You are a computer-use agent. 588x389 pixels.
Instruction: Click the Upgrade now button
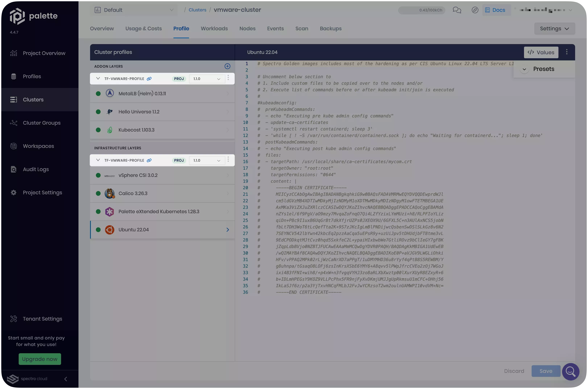pos(40,359)
